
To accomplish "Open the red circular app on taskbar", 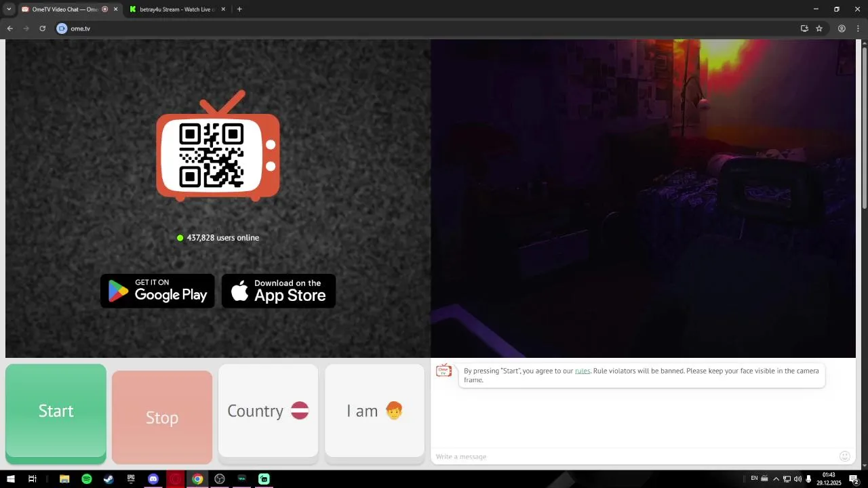I will click(x=175, y=479).
